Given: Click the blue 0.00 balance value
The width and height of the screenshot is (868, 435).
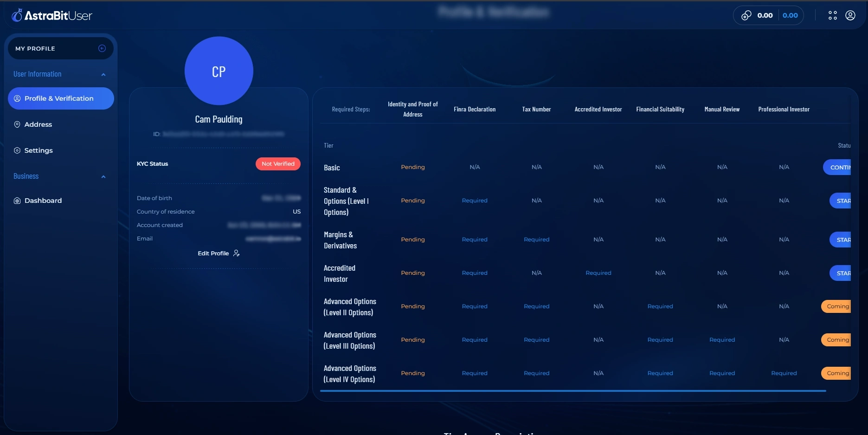Looking at the screenshot, I should (790, 15).
